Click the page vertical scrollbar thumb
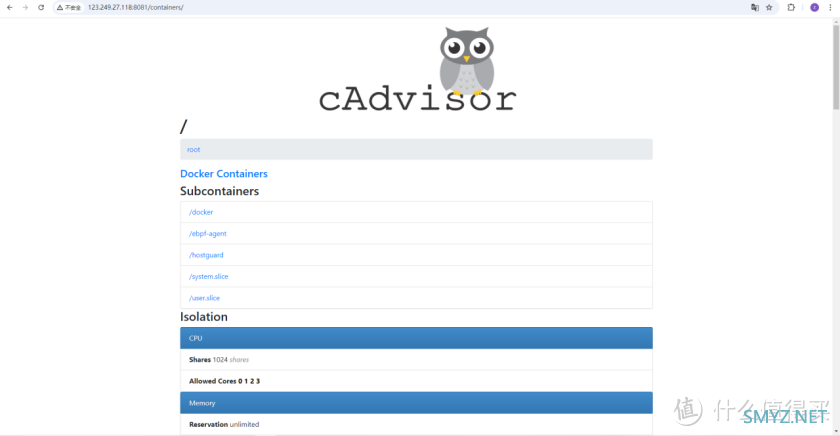 click(x=836, y=67)
